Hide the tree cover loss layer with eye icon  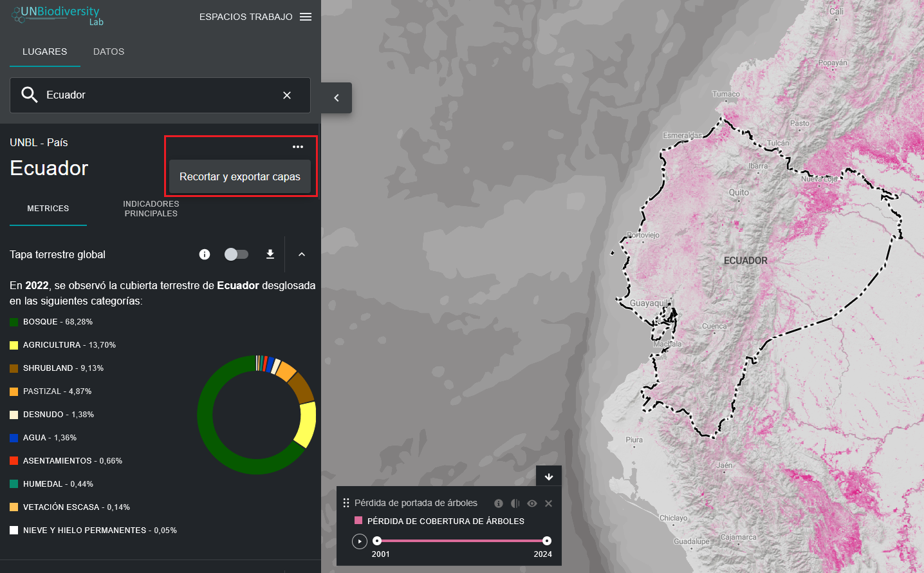click(532, 503)
